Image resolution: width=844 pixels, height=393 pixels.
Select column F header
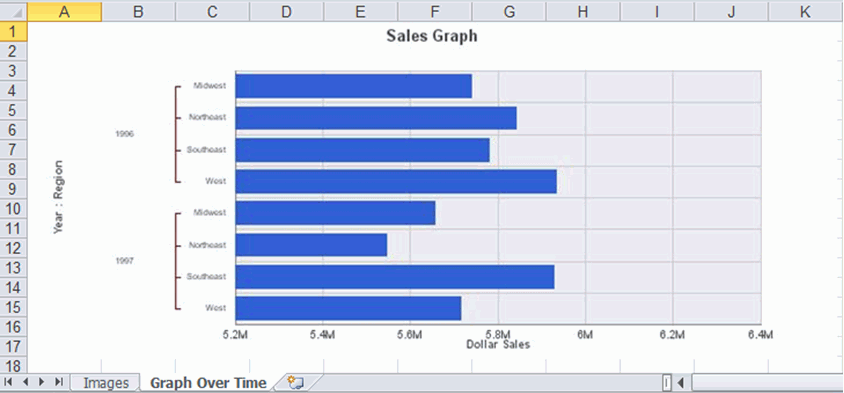point(435,11)
